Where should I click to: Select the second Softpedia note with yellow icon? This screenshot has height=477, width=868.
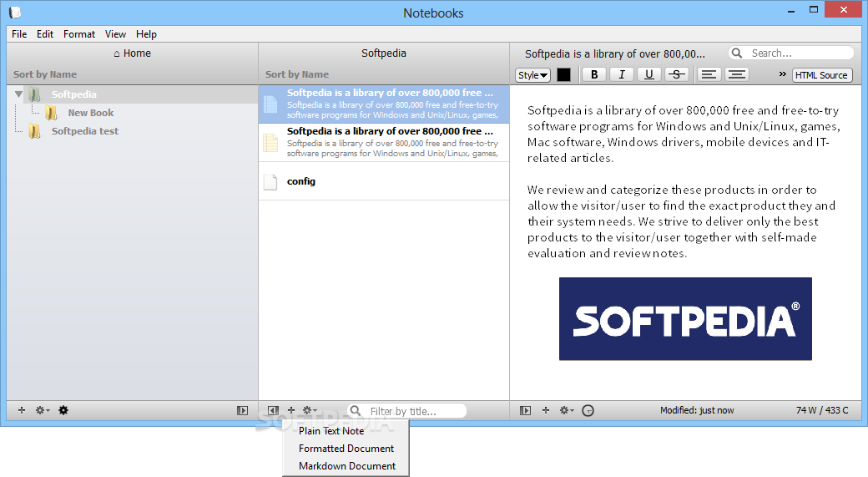click(x=384, y=142)
